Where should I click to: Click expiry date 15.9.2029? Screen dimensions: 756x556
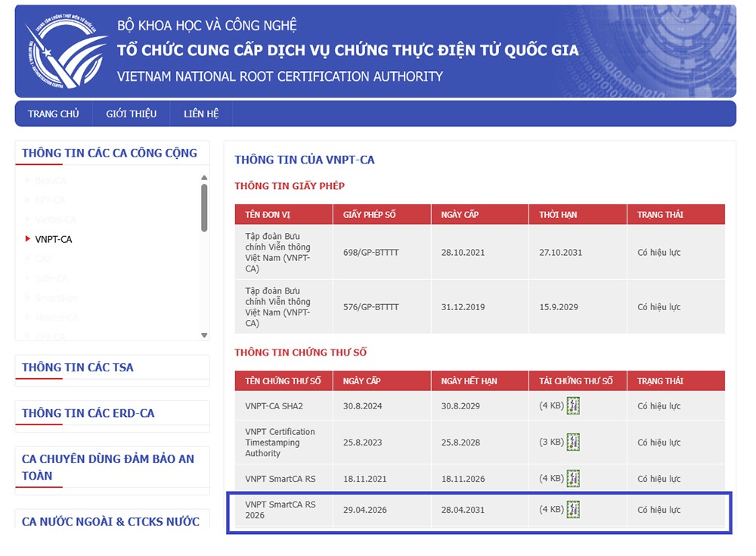[559, 307]
